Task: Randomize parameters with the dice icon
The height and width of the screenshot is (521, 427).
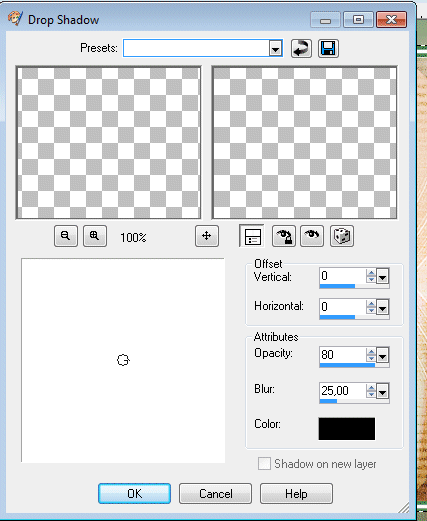Action: pos(342,236)
